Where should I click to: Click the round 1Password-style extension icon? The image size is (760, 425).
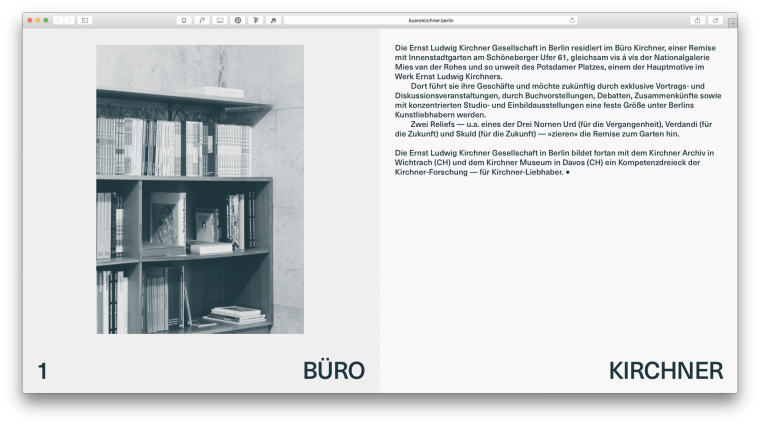pos(238,20)
